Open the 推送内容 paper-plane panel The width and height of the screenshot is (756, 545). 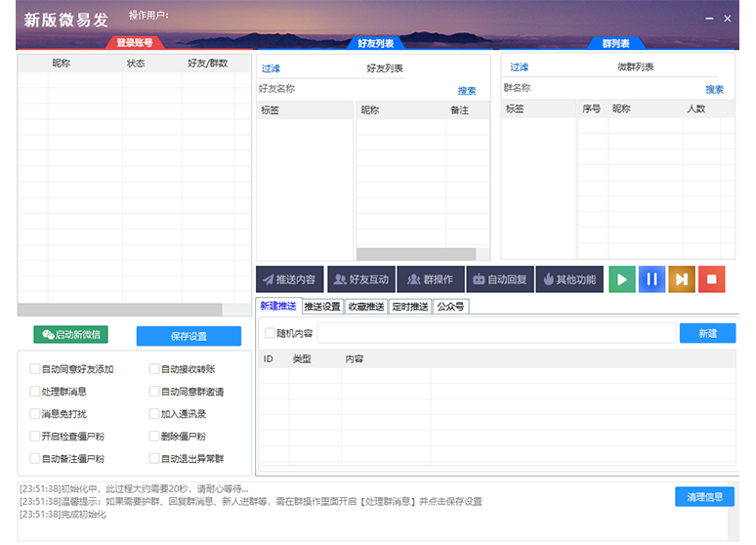coord(290,279)
